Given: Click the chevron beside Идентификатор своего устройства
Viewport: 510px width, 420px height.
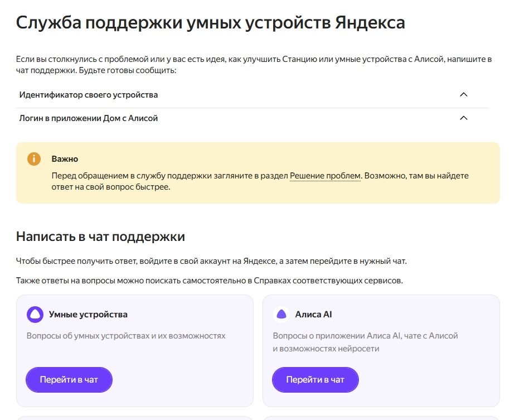Looking at the screenshot, I should (463, 95).
